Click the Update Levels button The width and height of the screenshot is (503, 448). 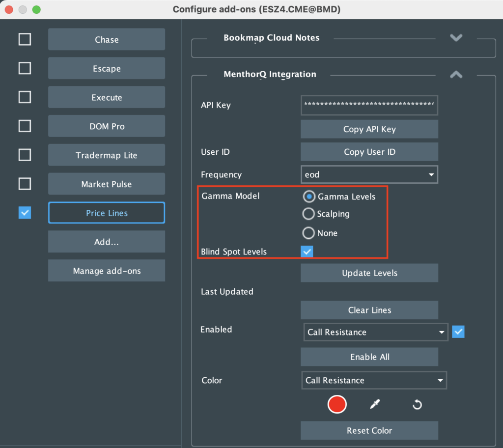(369, 273)
